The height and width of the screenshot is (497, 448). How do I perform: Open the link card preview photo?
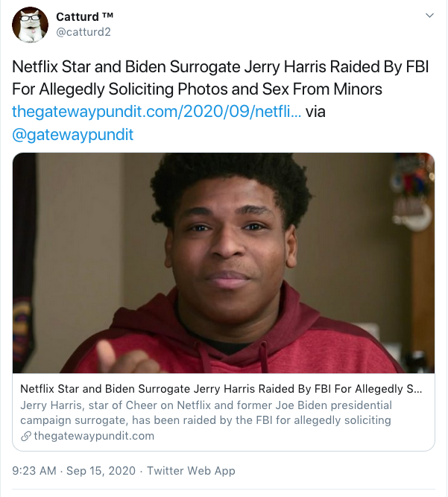(224, 262)
